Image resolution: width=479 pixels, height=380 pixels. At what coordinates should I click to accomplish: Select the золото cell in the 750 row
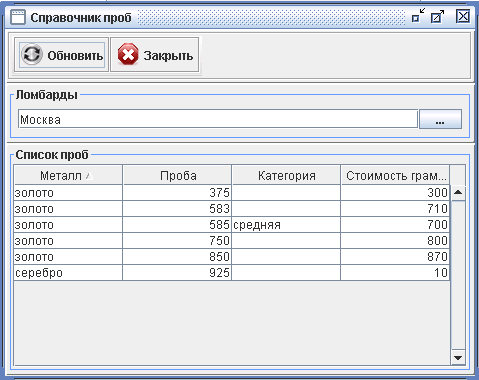[x=68, y=241]
